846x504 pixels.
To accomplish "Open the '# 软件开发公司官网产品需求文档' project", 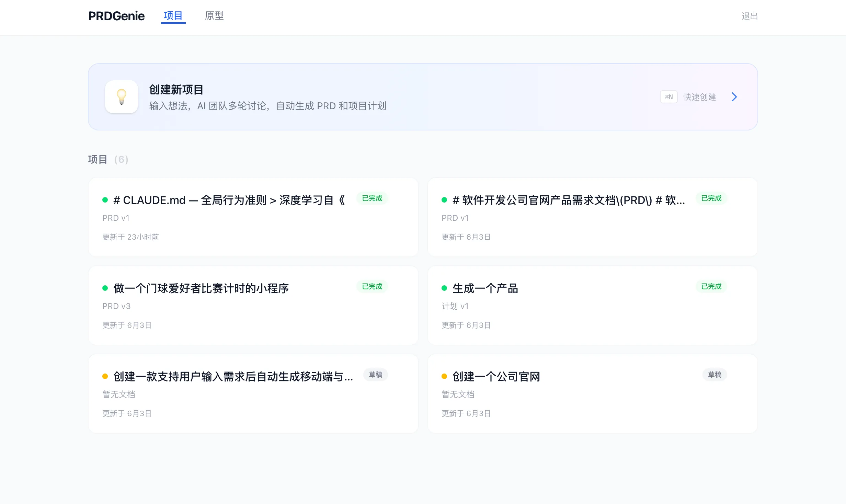I will coord(593,217).
